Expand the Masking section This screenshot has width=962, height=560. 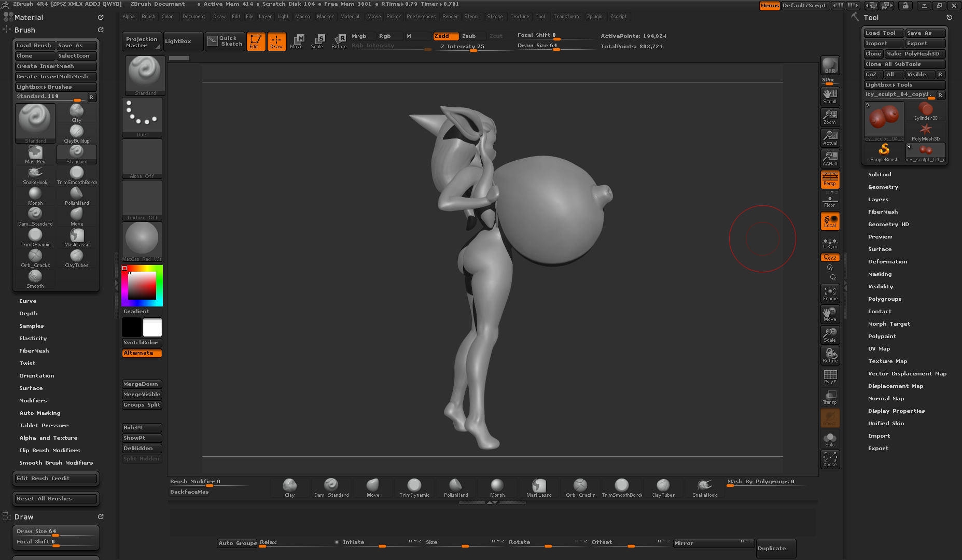[x=880, y=274]
